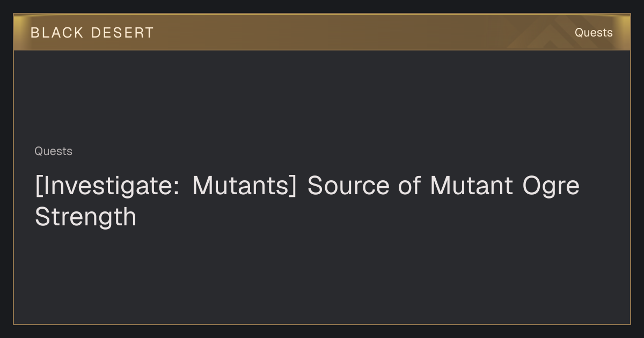Open Quests link in the gold header
The width and height of the screenshot is (644, 338).
[x=594, y=33]
